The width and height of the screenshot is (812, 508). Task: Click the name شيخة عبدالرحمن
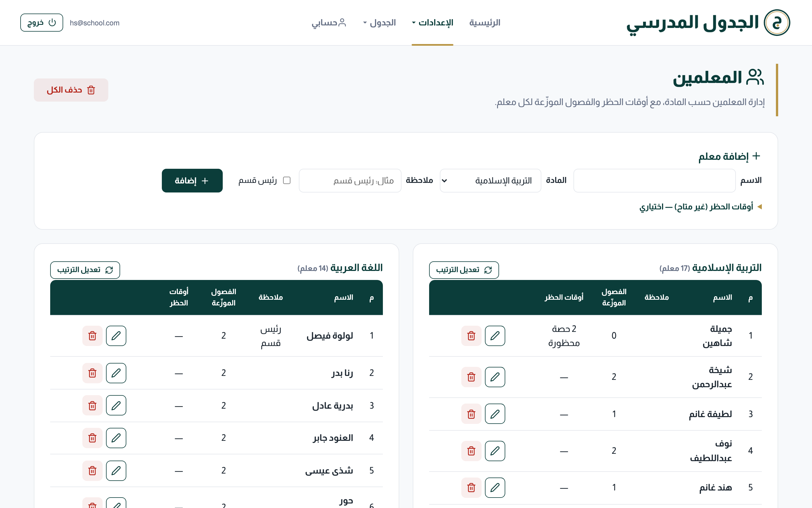(712, 377)
